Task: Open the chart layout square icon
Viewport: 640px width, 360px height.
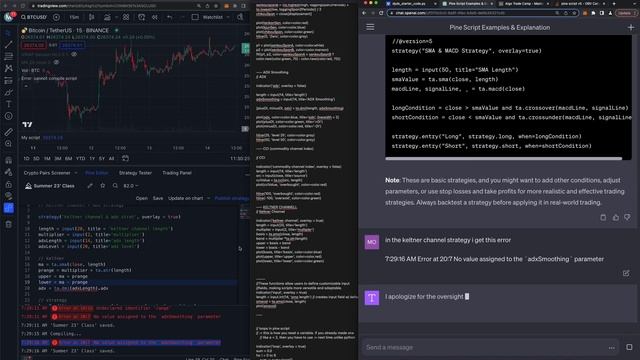Action: (x=195, y=17)
